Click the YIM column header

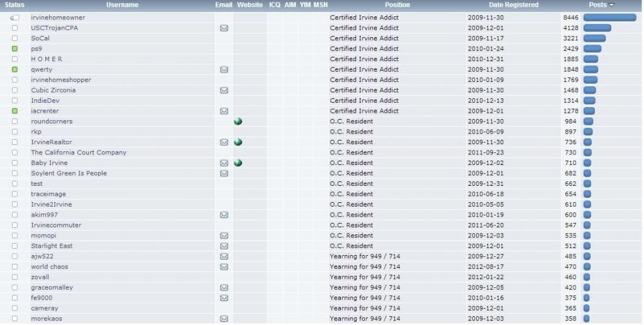305,5
